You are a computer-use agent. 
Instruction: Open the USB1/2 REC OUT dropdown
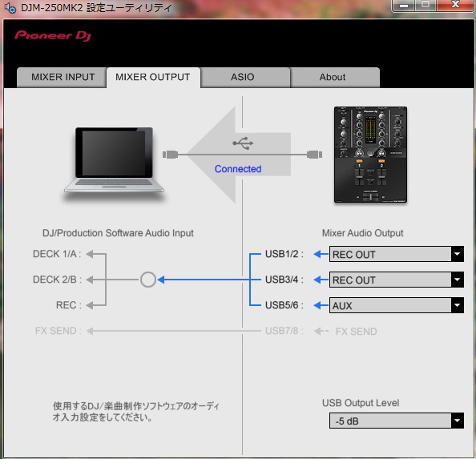[x=397, y=254]
